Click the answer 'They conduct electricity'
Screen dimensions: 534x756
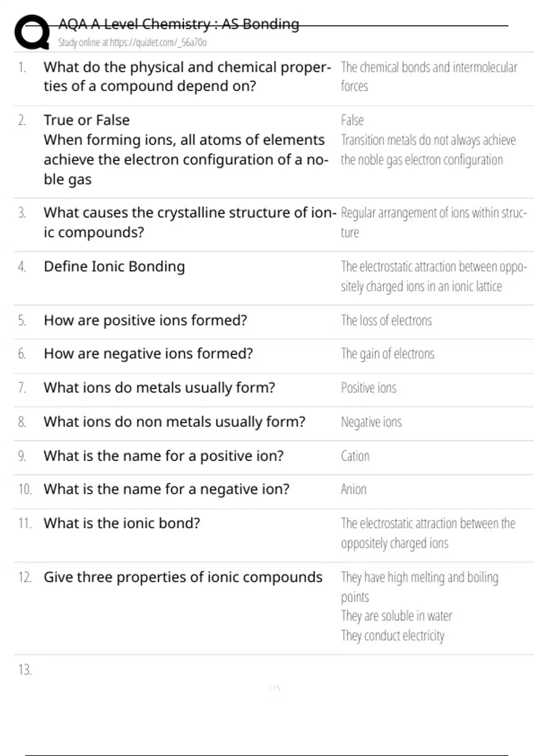coord(392,636)
